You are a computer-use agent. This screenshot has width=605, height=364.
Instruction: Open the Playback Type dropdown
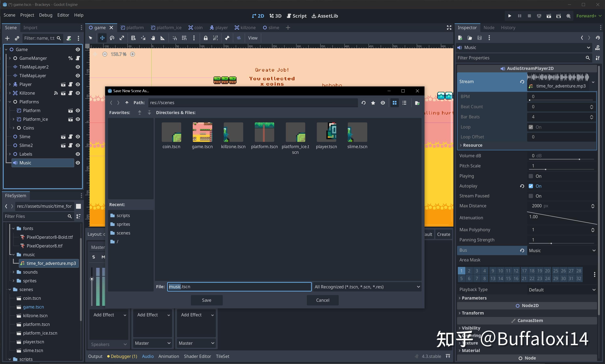562,290
